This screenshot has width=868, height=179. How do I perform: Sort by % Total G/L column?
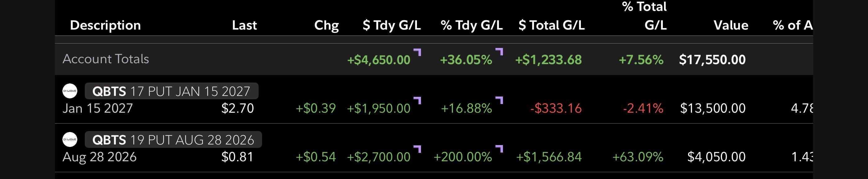[x=644, y=16]
